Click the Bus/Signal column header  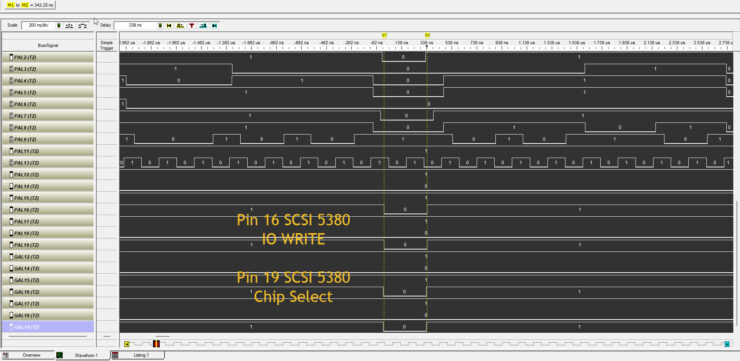pyautogui.click(x=48, y=45)
